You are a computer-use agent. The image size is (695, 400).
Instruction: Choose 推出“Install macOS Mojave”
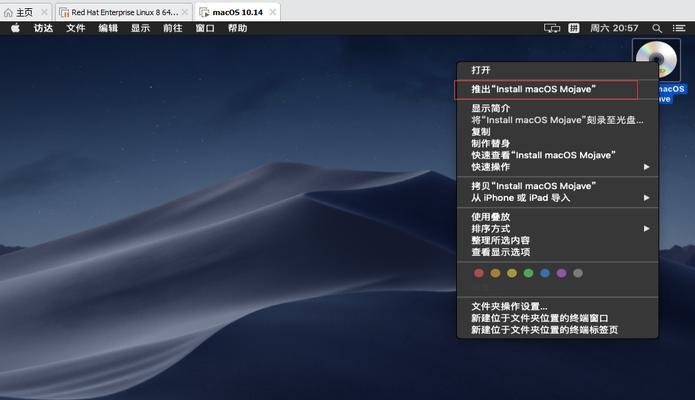[558, 89]
